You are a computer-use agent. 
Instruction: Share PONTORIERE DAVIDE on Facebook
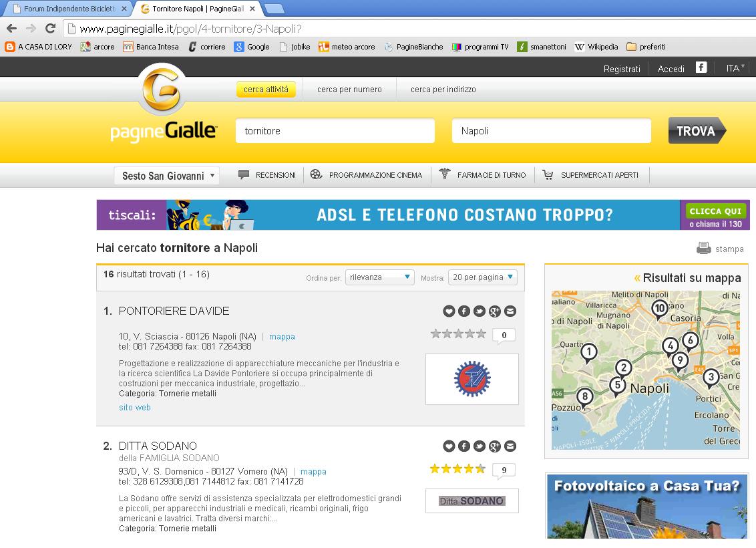(464, 311)
